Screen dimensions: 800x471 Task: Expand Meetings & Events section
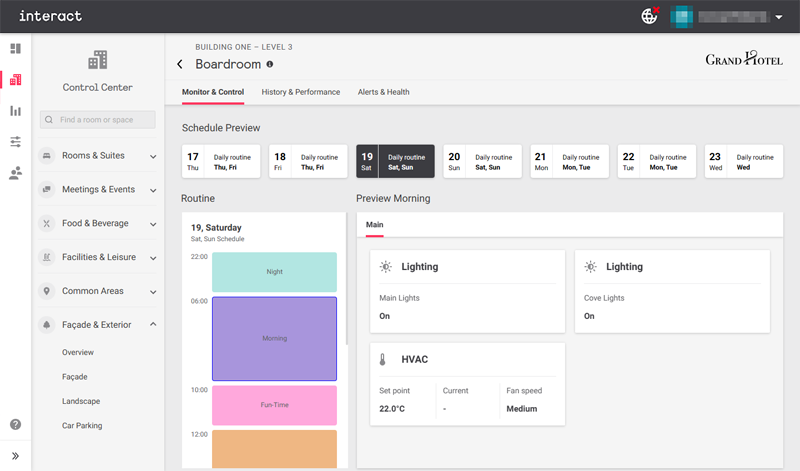click(x=153, y=190)
